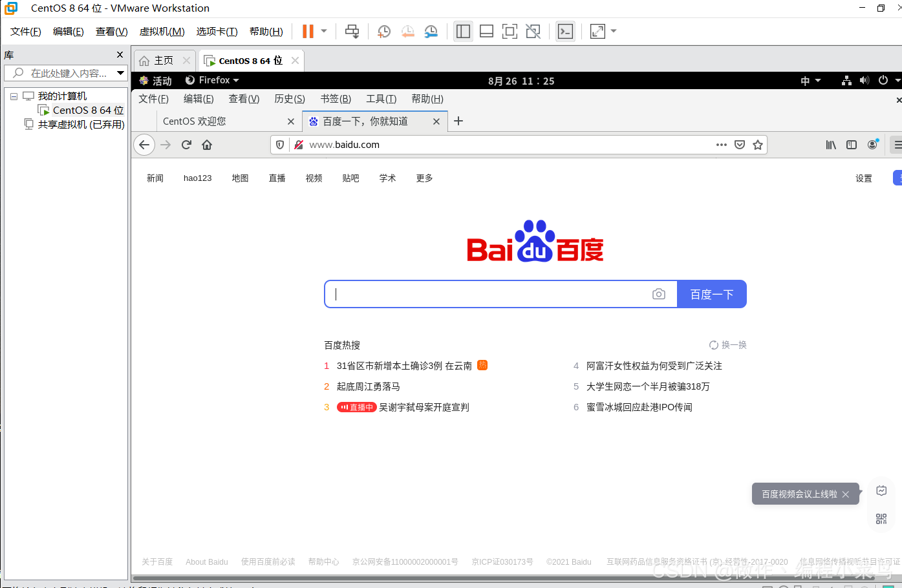This screenshot has height=588, width=902.
Task: Open GNOME 活动 overview
Action: tap(156, 81)
